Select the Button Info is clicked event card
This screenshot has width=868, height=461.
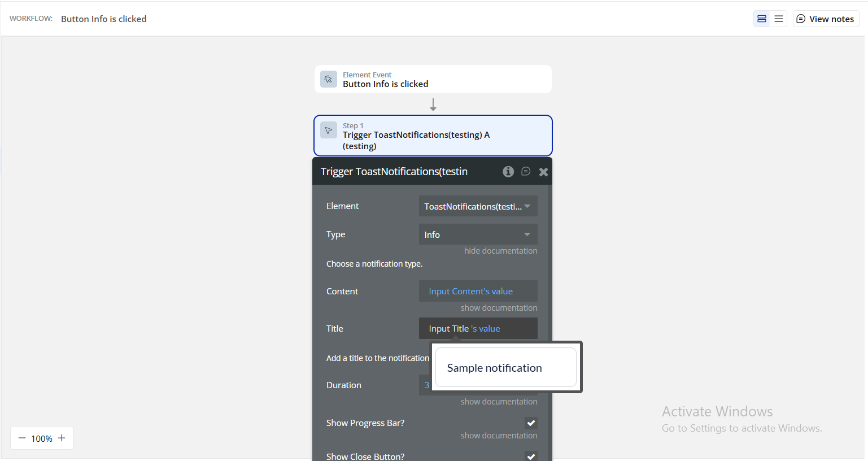tap(433, 79)
